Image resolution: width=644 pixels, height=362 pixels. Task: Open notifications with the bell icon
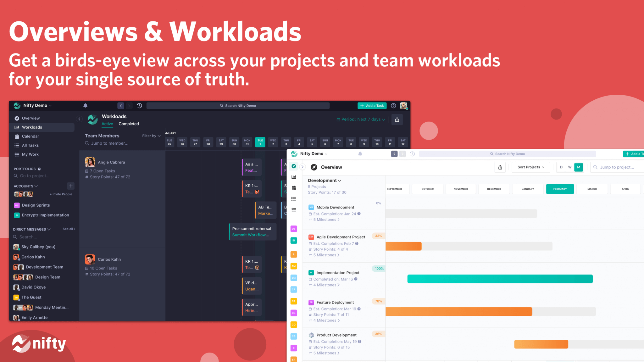tap(85, 106)
